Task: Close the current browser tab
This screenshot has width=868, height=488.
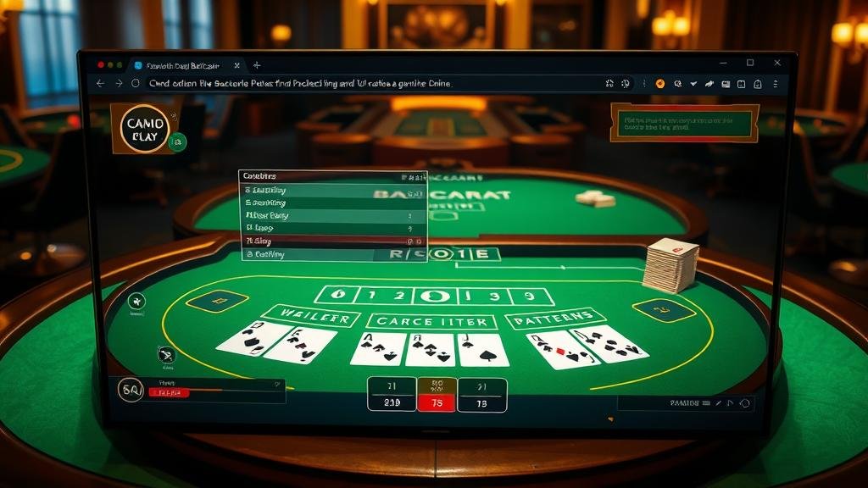Action: click(x=237, y=65)
